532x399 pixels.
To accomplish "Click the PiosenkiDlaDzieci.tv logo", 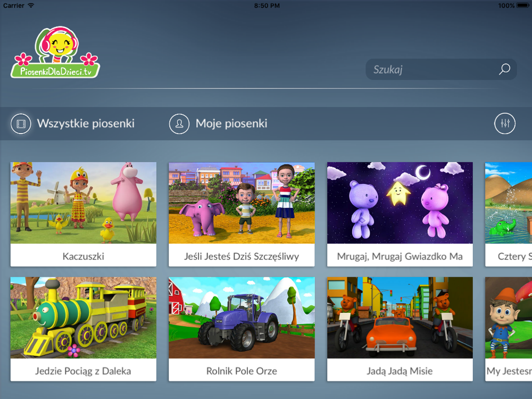I will click(55, 52).
